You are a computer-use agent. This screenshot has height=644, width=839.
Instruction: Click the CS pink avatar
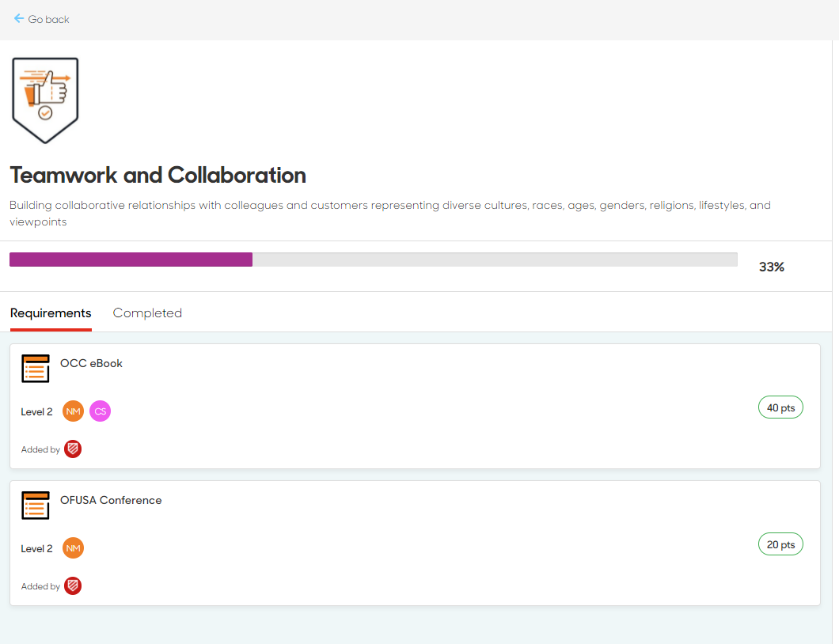point(100,411)
